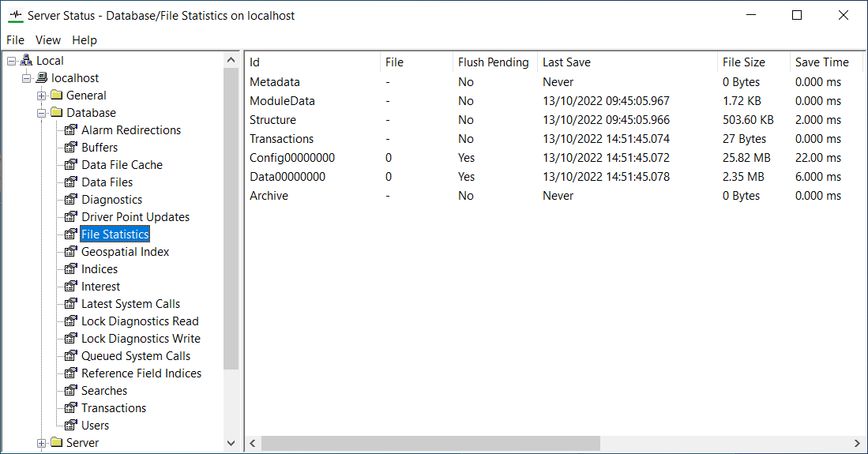
Task: Click the tree panel scroll down arrow
Action: coord(231,444)
